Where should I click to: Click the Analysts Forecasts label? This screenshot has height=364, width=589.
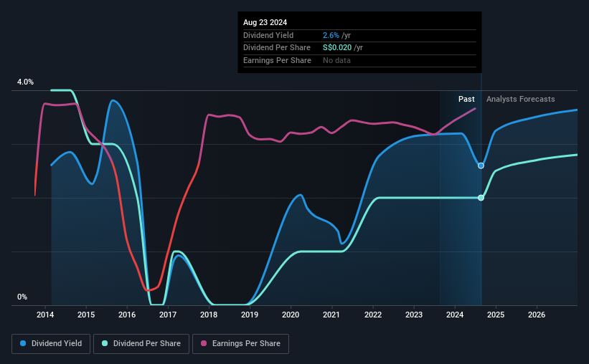(x=521, y=99)
